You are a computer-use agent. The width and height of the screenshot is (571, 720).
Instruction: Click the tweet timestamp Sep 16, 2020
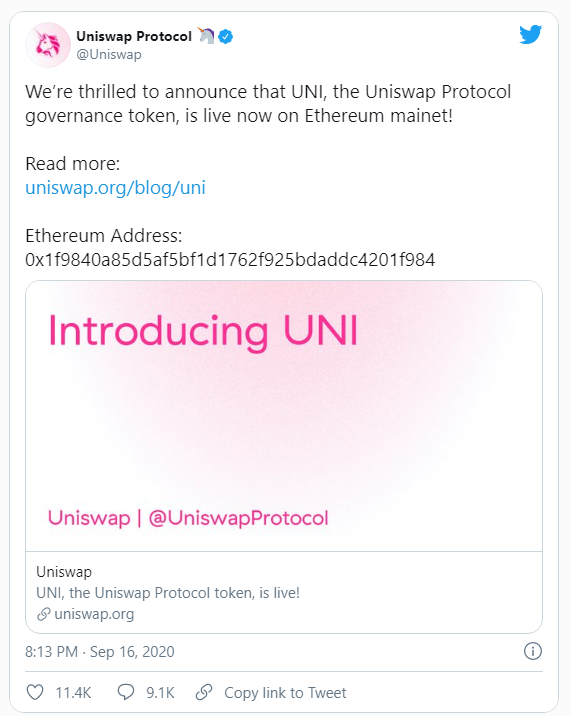coord(100,652)
